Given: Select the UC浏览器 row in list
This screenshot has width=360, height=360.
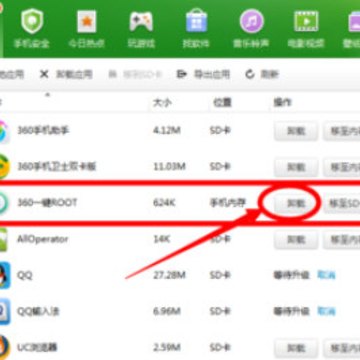Looking at the screenshot, I should (x=180, y=347).
